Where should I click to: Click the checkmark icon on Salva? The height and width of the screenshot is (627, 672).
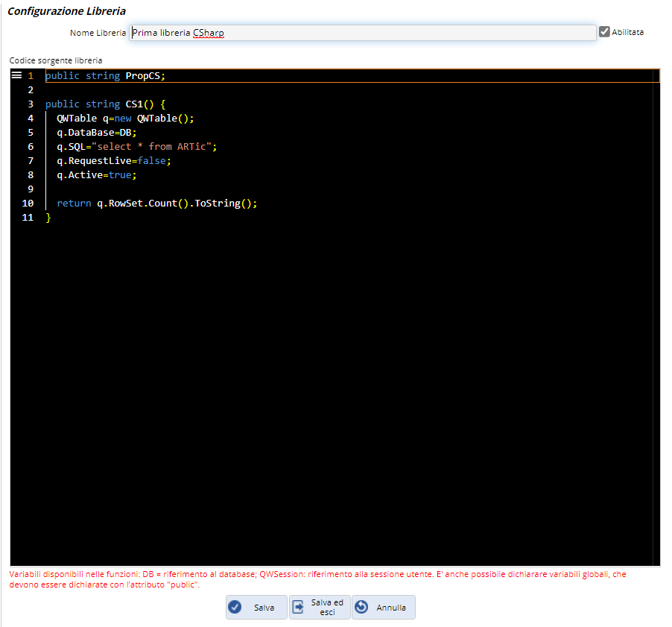(x=235, y=607)
